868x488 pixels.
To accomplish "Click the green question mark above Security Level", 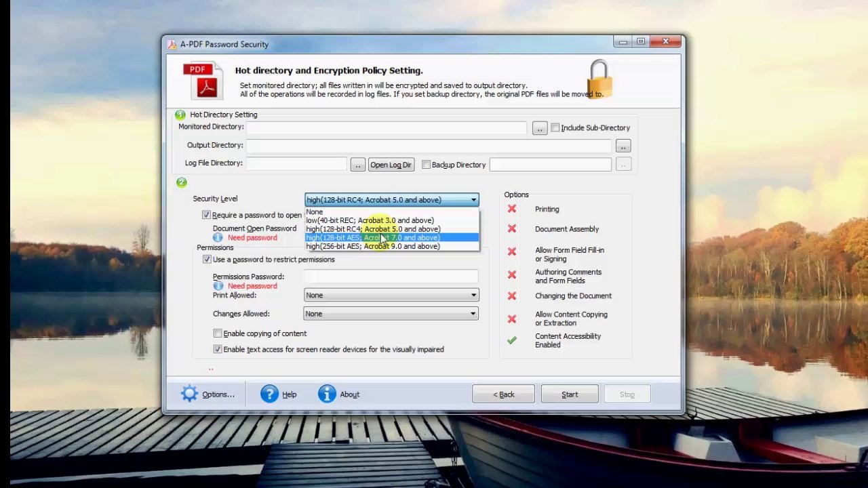I will [181, 182].
